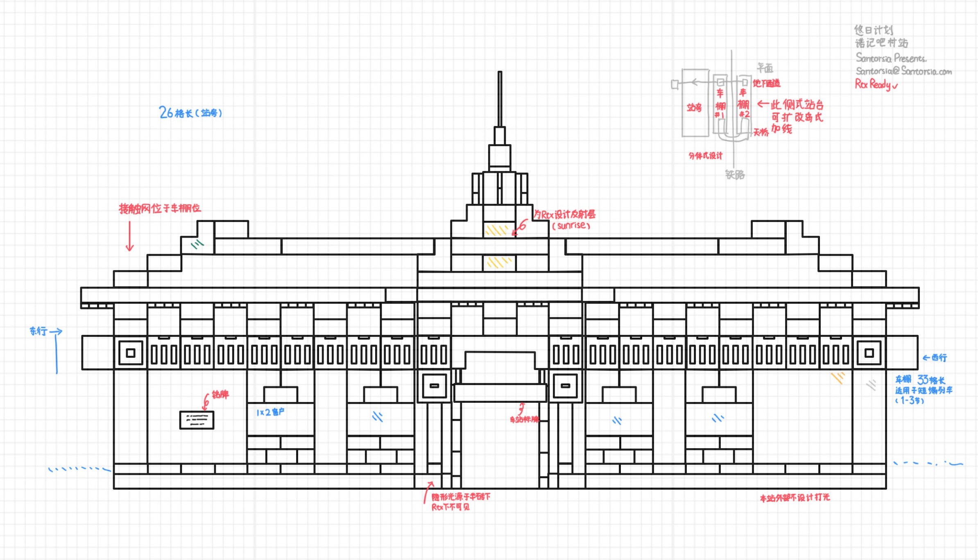978x560 pixels.
Task: Click the 'Santorsia Presents.' handwritten title
Action: pyautogui.click(x=891, y=58)
